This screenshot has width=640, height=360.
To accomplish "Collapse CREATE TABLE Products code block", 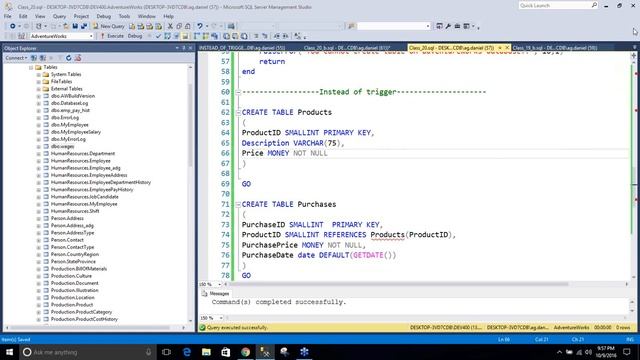I will (238, 112).
